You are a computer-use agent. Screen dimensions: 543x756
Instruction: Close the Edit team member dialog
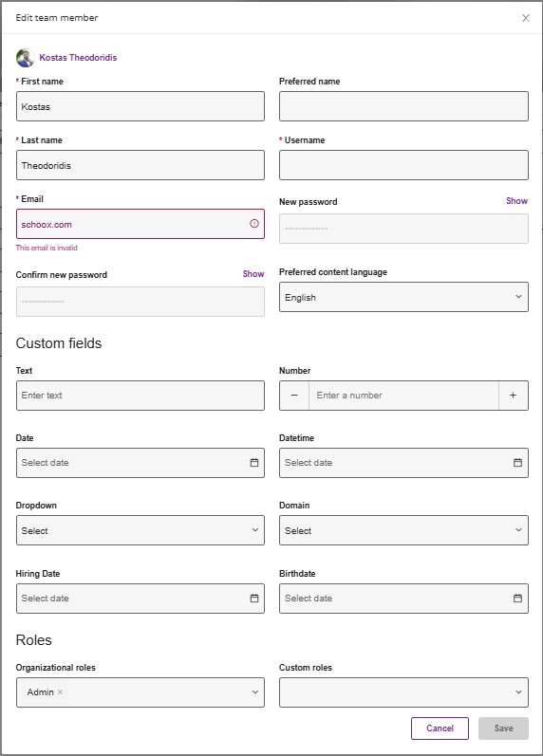tap(526, 18)
